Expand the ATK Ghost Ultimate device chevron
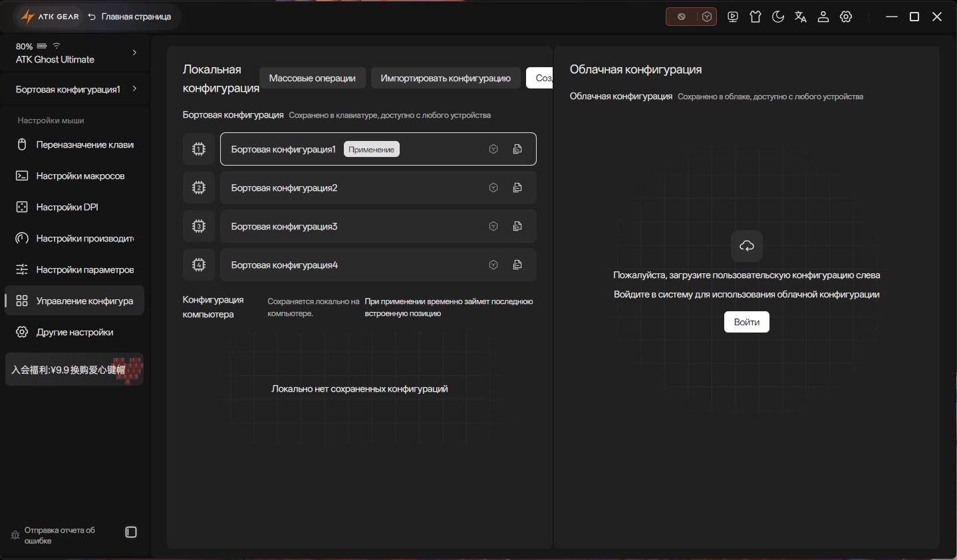 click(134, 53)
